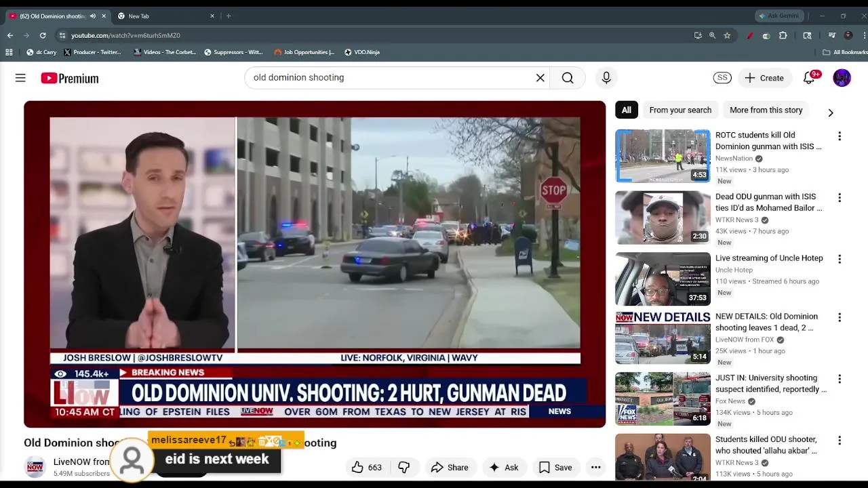Switch to the Old Dominion shooting tab

tap(58, 16)
